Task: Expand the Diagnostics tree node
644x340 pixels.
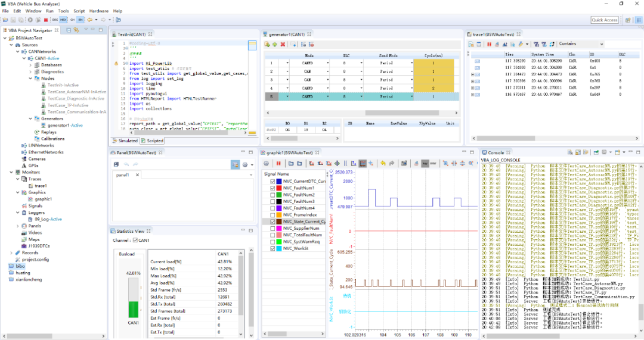Action: [30, 72]
